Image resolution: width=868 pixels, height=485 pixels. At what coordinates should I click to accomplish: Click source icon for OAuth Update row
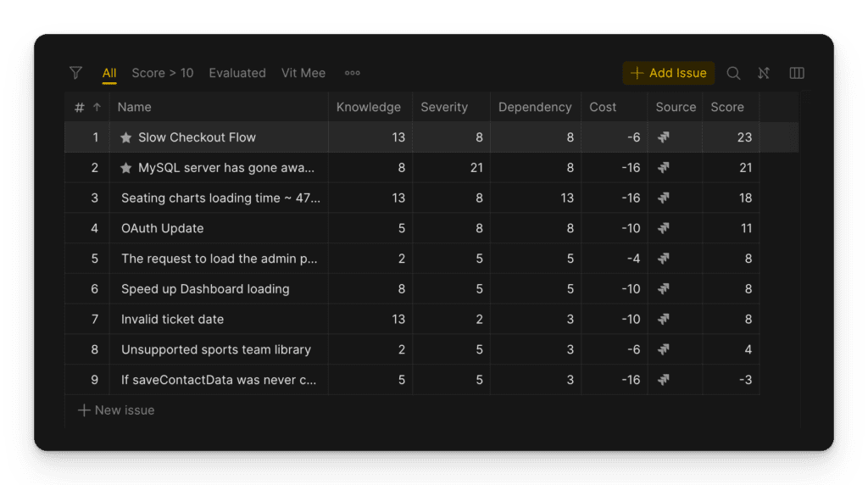664,228
